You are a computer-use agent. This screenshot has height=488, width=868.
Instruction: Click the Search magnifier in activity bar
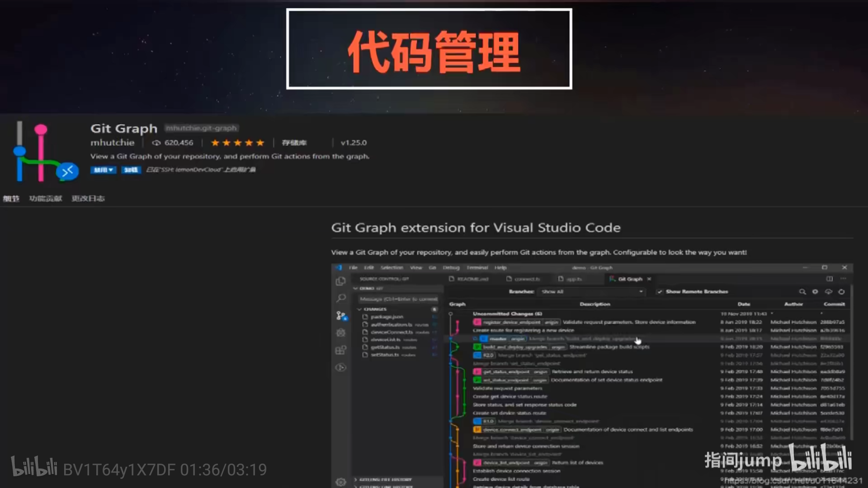point(341,298)
